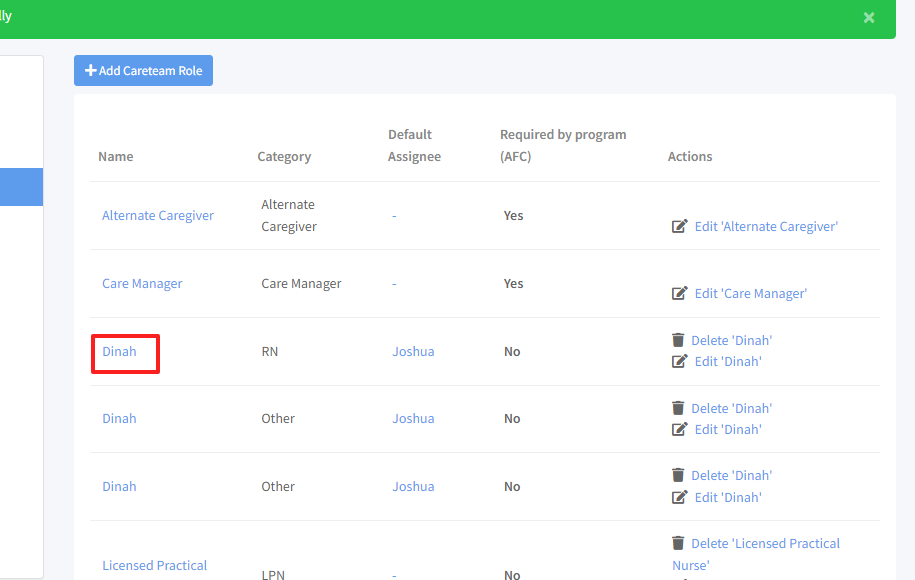Viewport: 915px width, 580px height.
Task: Click trash icon in Dinah RN row
Action: click(679, 340)
